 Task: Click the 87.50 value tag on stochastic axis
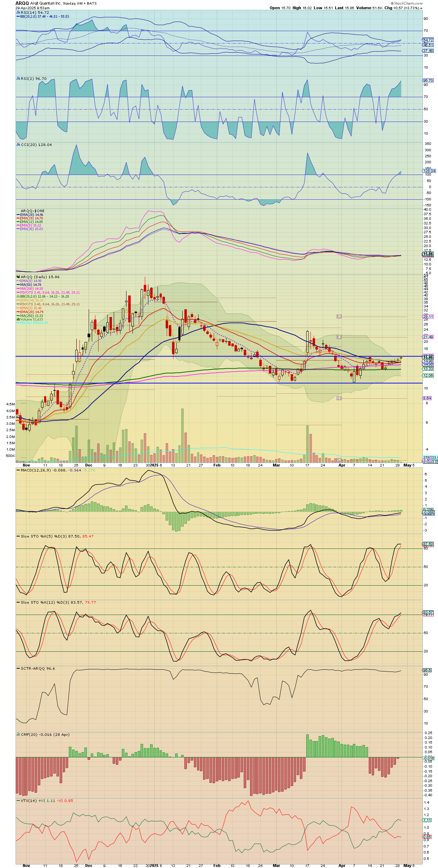428,544
